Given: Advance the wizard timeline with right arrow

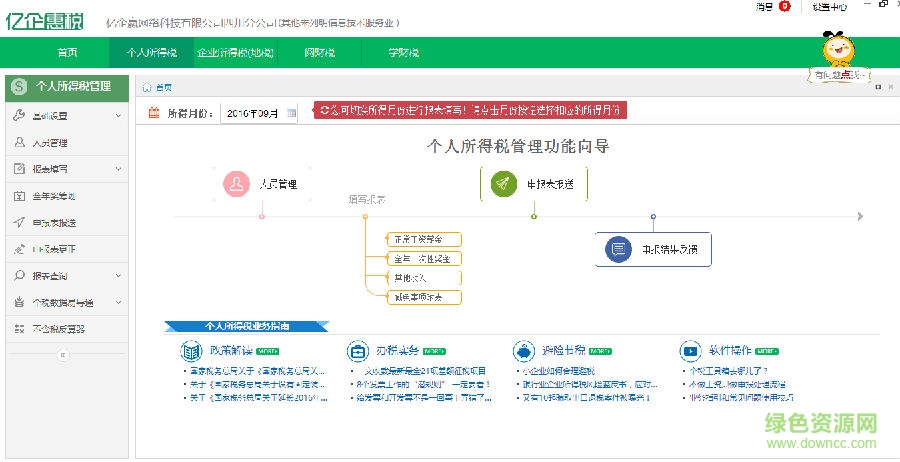Looking at the screenshot, I should (x=860, y=216).
